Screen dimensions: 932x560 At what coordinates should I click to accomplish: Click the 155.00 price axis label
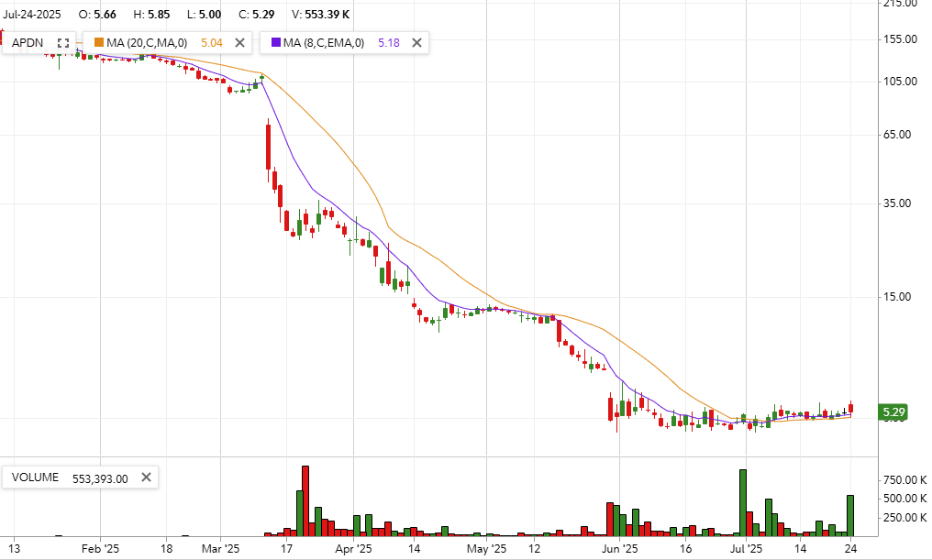tap(900, 39)
